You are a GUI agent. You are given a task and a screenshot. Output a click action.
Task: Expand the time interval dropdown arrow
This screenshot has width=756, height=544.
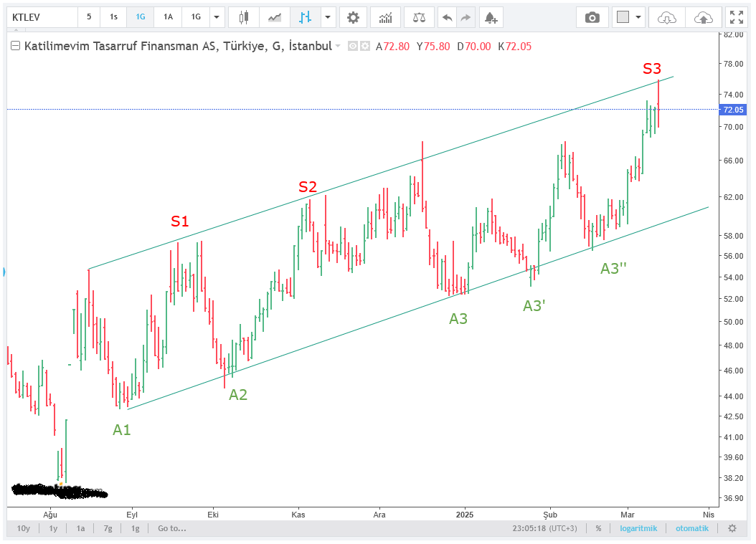(217, 17)
